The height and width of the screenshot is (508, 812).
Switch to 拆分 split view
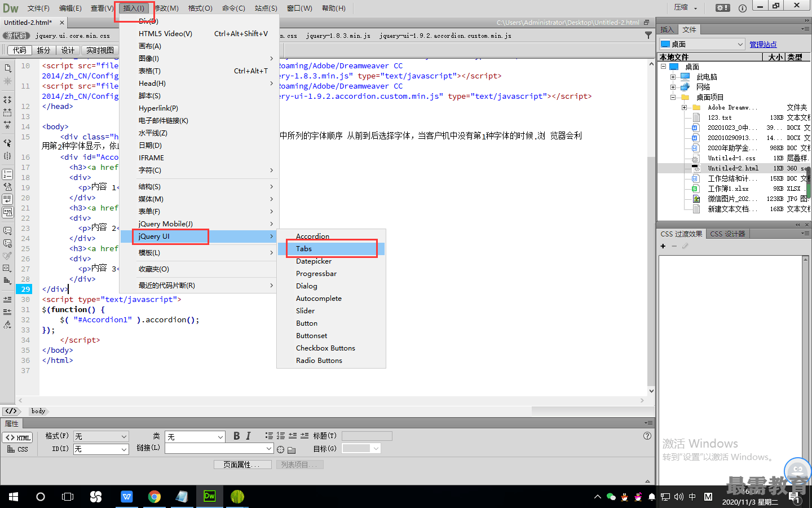(43, 50)
